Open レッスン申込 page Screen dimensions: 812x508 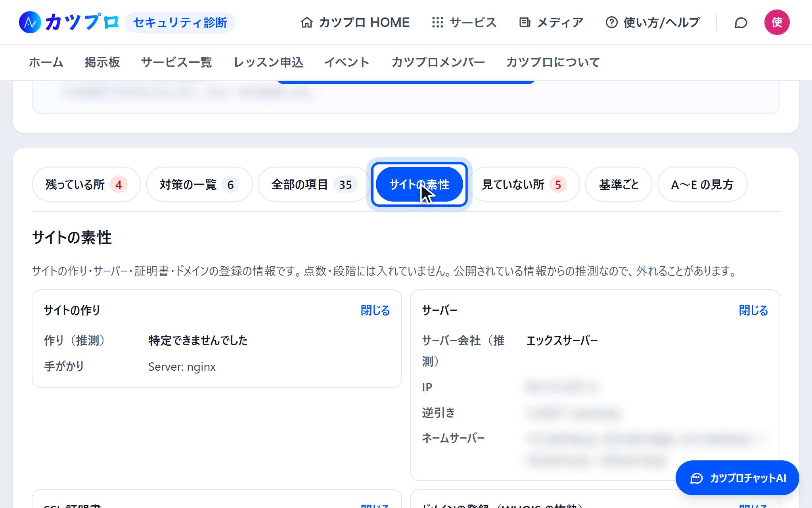[268, 62]
